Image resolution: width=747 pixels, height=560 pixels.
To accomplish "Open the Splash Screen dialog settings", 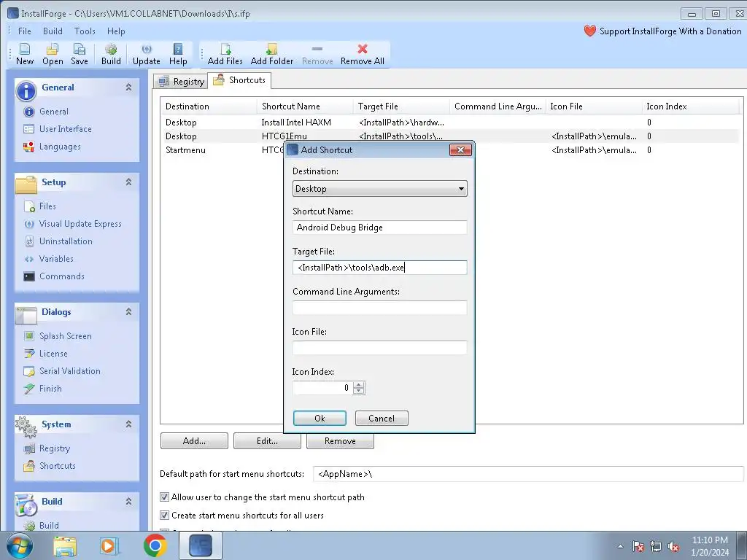I will [65, 336].
